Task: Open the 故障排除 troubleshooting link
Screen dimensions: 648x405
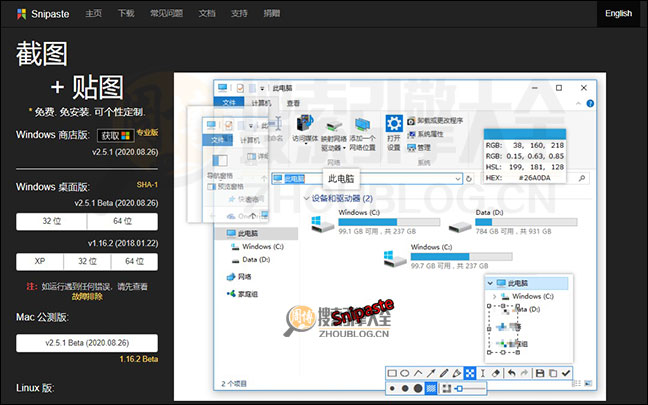Action: [87, 296]
